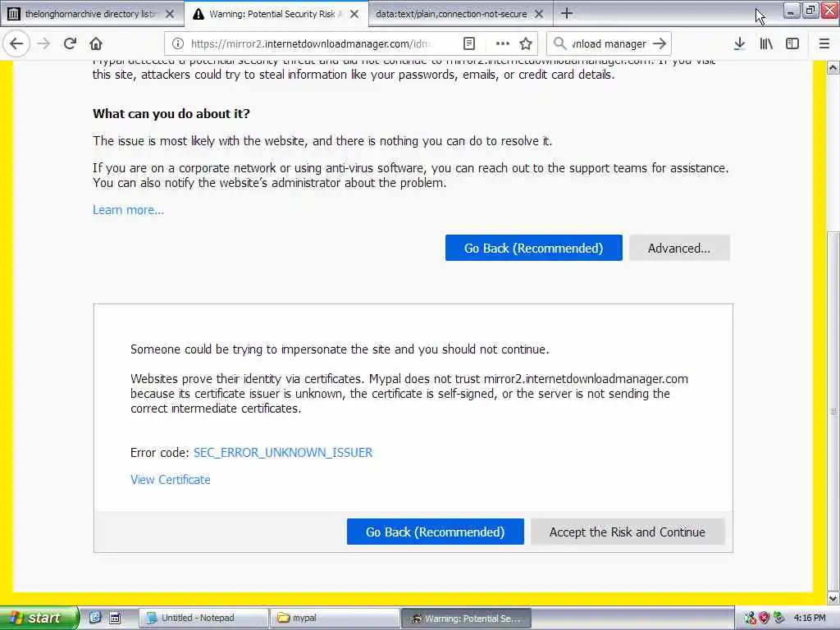
Task: Click the browser forward arrow
Action: (43, 44)
